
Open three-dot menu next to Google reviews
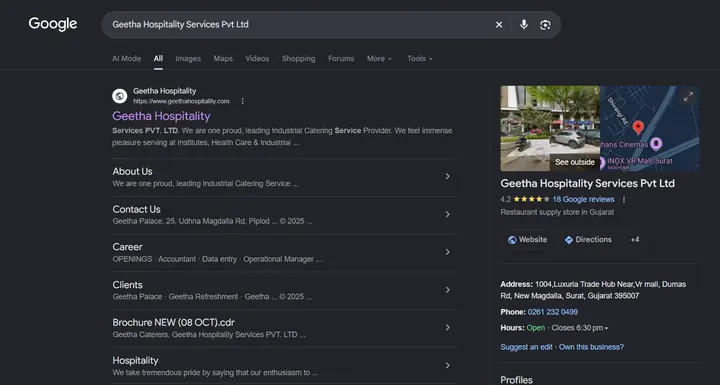[624, 199]
